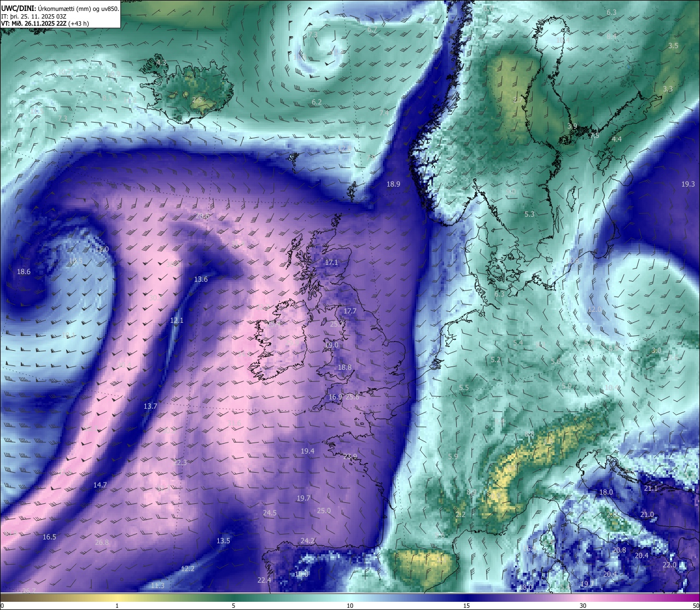This screenshot has height=610, width=700.
Task: Click the 'UWC/DINI' title text
Action: pyautogui.click(x=18, y=9)
